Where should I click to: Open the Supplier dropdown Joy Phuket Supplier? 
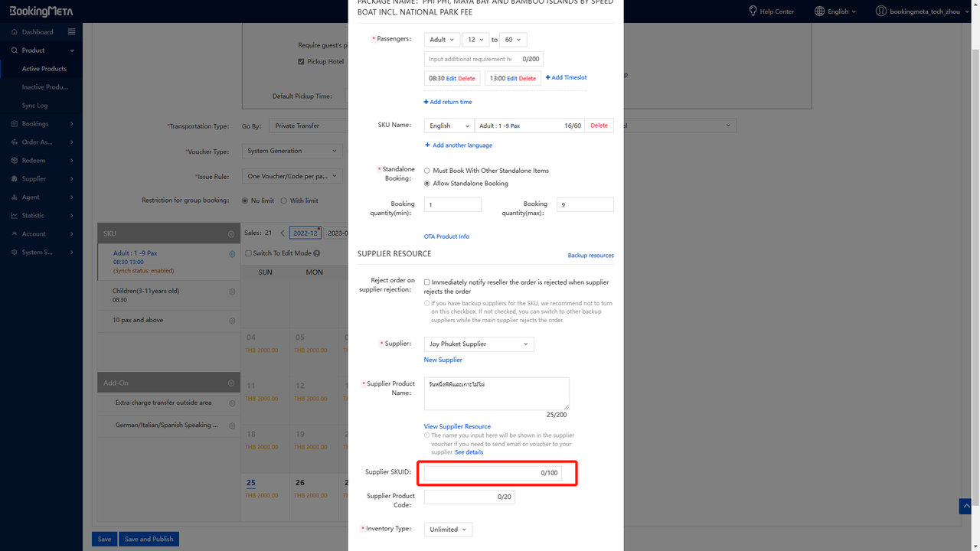tap(479, 344)
